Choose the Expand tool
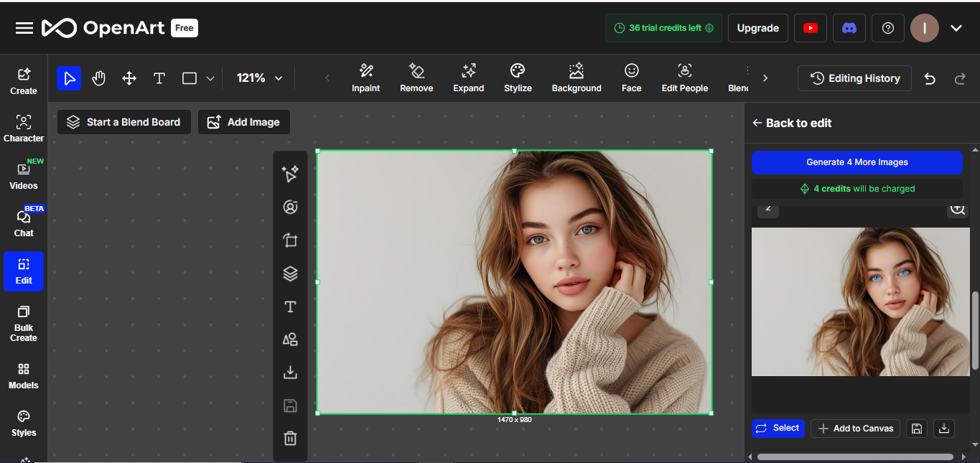The width and height of the screenshot is (980, 463). coord(469,78)
